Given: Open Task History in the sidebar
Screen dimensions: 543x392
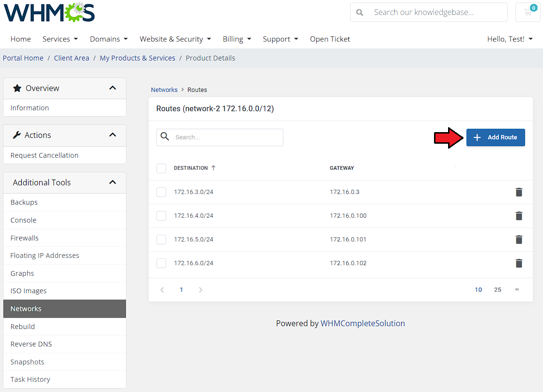Looking at the screenshot, I should point(64,379).
